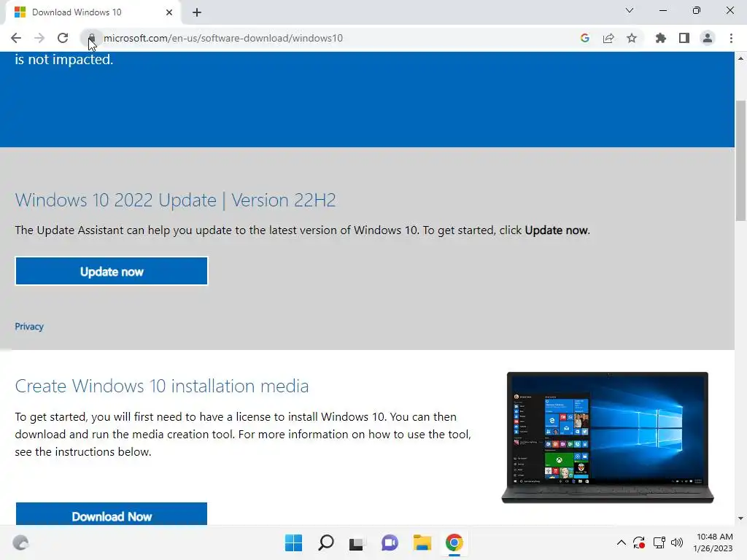
Task: Open the clock showing 10:48 AM
Action: point(713,542)
